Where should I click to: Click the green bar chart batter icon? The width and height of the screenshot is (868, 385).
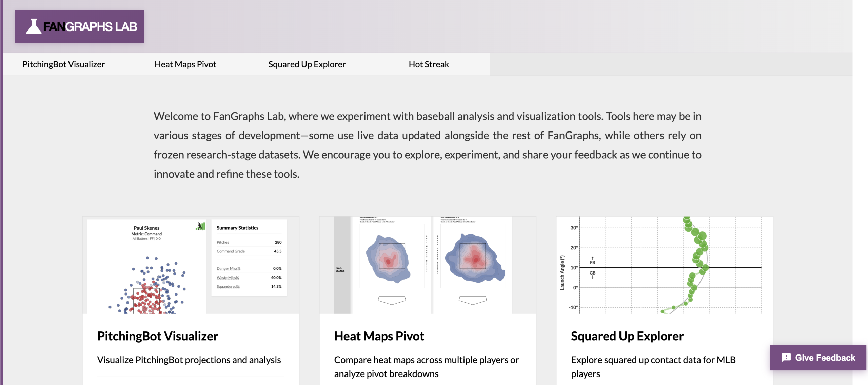pos(200,226)
